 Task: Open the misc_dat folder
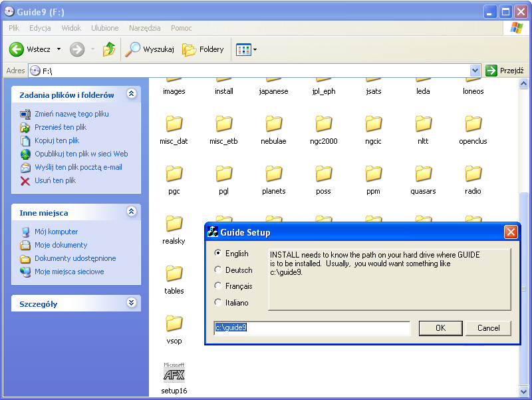coord(174,130)
